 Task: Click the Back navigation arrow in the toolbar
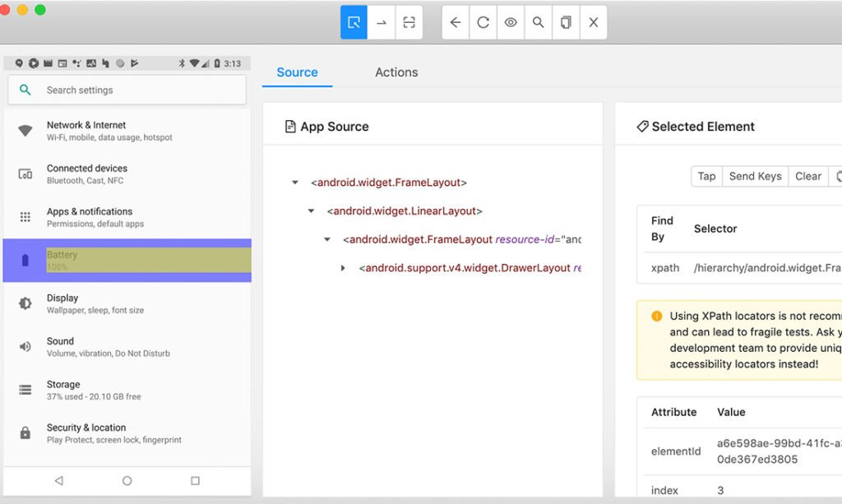click(455, 22)
